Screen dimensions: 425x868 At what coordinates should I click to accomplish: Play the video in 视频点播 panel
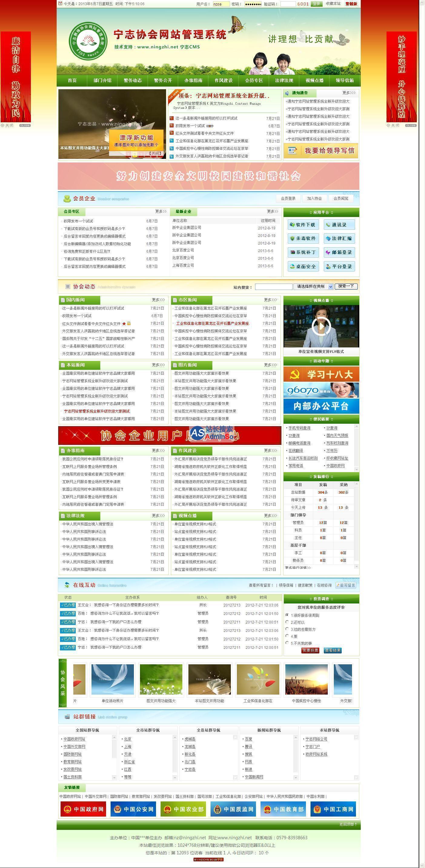pyautogui.click(x=321, y=326)
